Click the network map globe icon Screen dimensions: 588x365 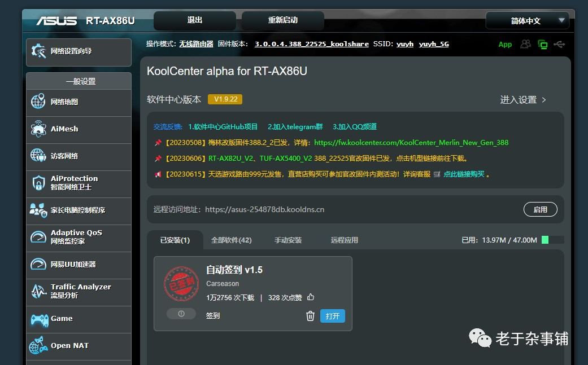(x=38, y=102)
